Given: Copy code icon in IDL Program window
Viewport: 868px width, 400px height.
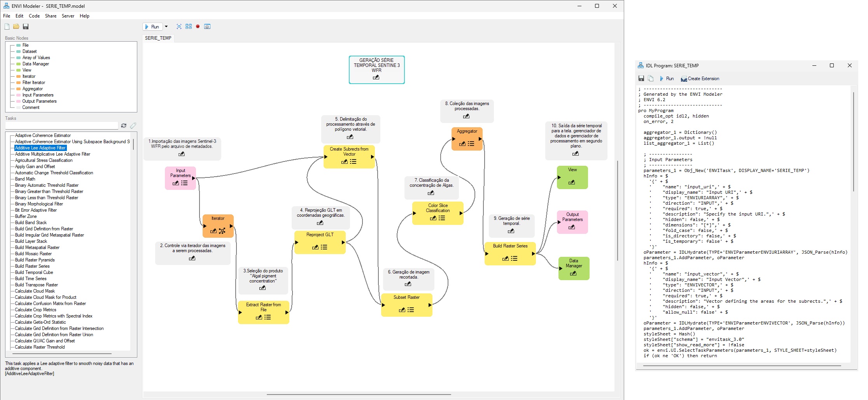Looking at the screenshot, I should [651, 79].
